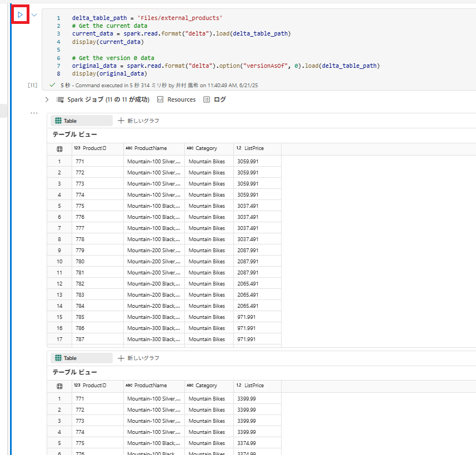Select Category column header in first table
The height and width of the screenshot is (455, 476).
pos(209,148)
